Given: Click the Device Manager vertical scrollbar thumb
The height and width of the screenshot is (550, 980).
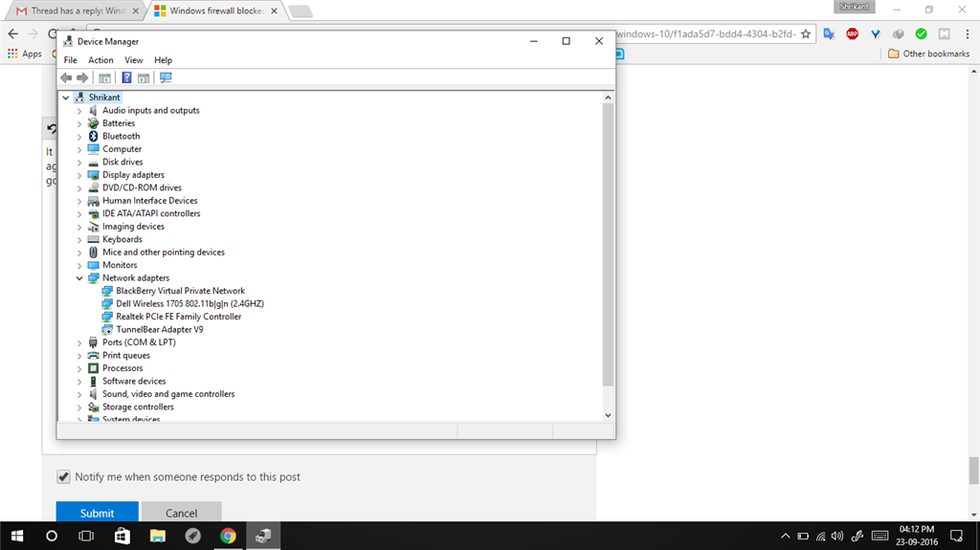Looking at the screenshot, I should tap(608, 245).
